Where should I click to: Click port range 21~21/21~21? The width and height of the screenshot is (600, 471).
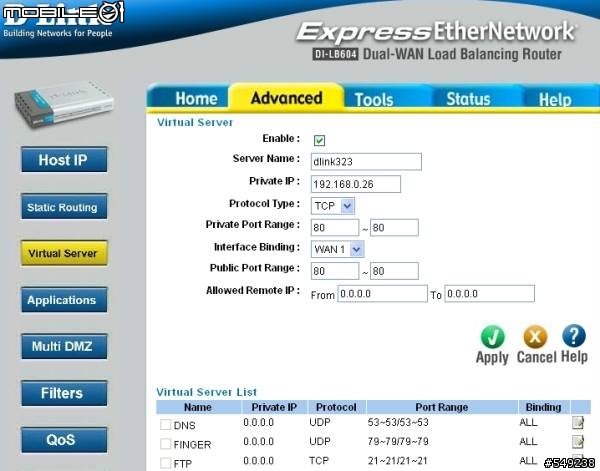coord(398,461)
